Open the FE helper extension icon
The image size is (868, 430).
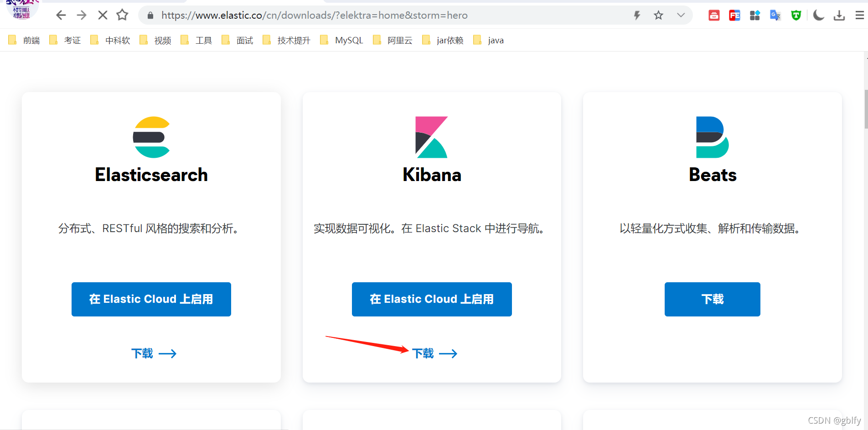point(734,16)
